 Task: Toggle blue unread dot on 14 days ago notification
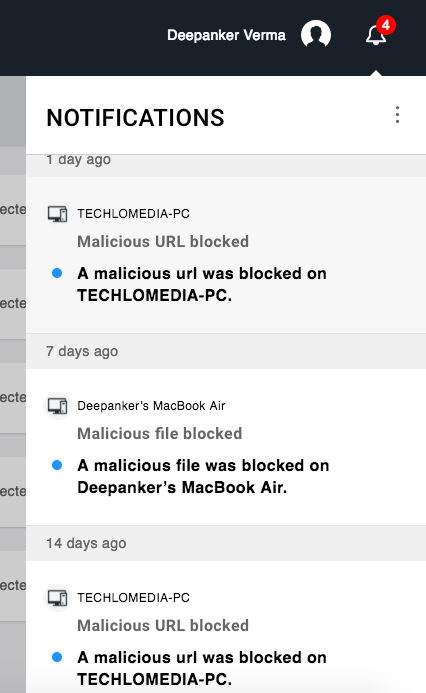pos(57,657)
